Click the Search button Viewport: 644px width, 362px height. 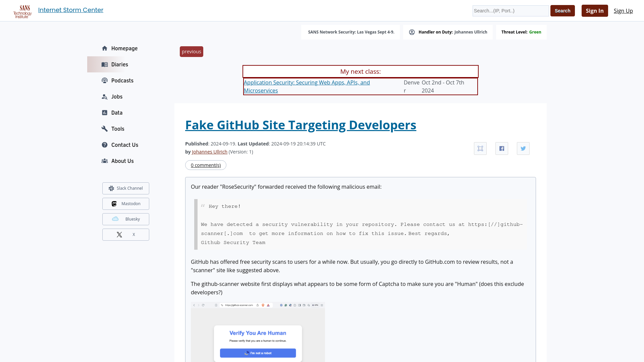(x=562, y=11)
